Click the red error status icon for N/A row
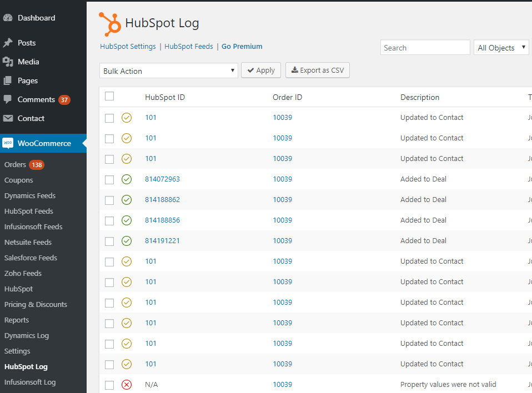 [x=127, y=385]
